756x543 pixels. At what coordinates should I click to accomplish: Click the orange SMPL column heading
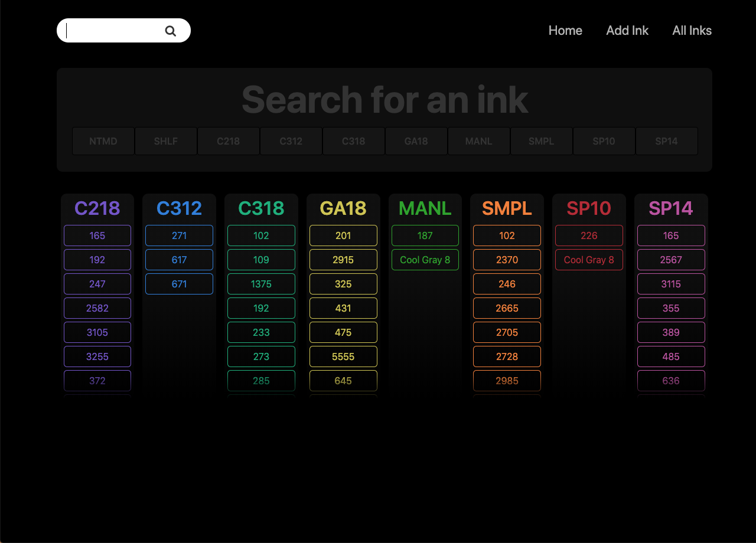(507, 208)
